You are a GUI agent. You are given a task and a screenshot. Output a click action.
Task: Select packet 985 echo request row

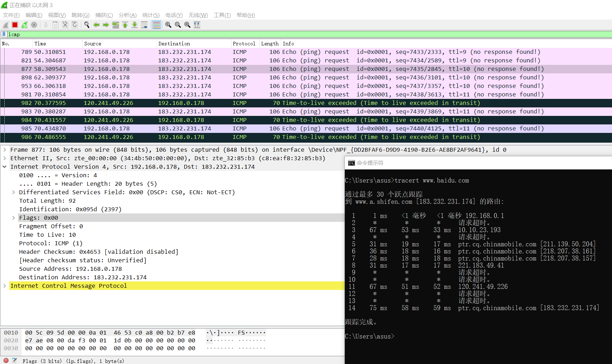tap(306, 129)
